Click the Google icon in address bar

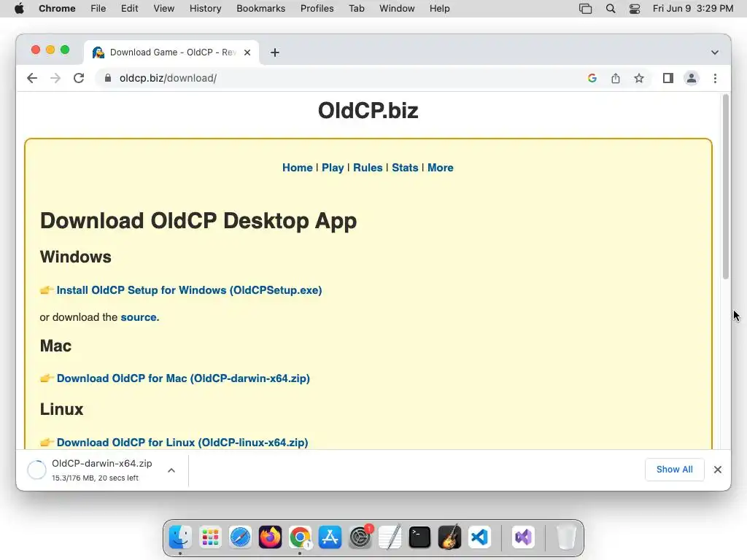pyautogui.click(x=592, y=78)
